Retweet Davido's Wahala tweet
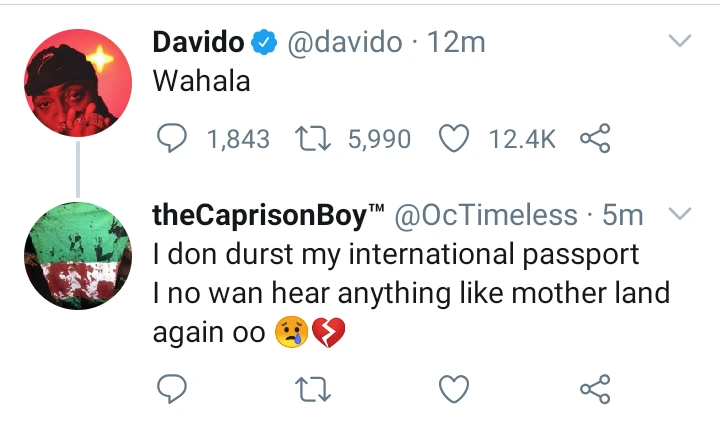This screenshot has width=720, height=421. click(314, 139)
